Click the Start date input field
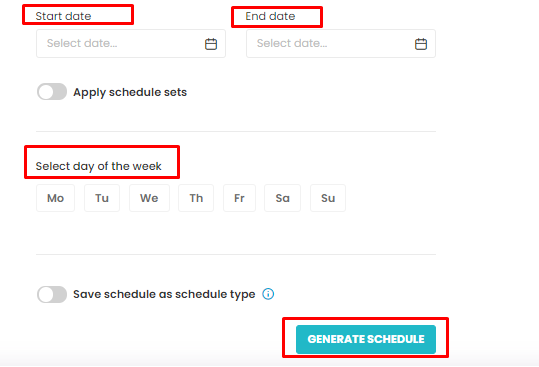The image size is (539, 367). 131,43
